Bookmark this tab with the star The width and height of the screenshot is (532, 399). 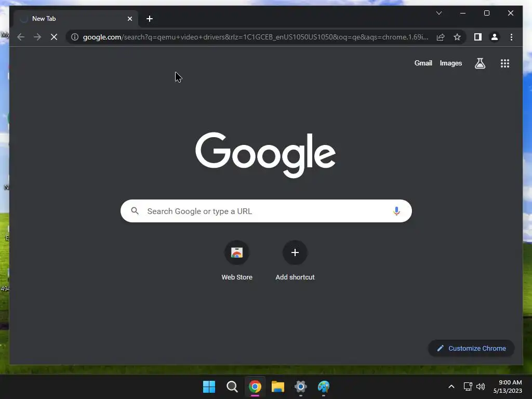coord(457,37)
